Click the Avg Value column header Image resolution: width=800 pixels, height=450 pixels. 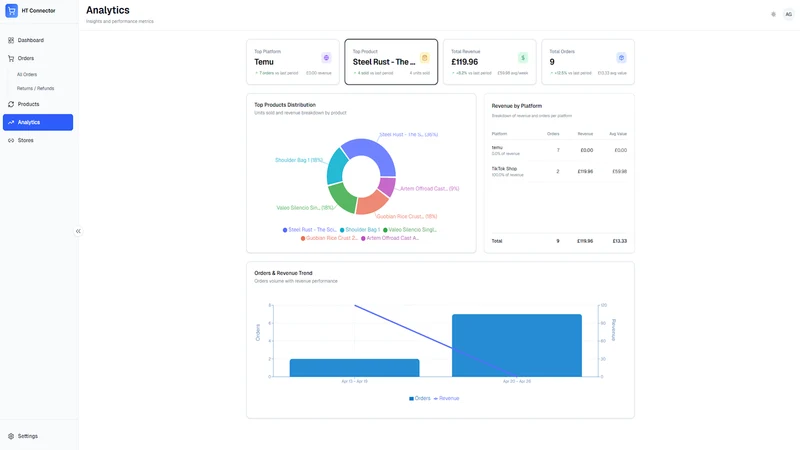(x=618, y=134)
